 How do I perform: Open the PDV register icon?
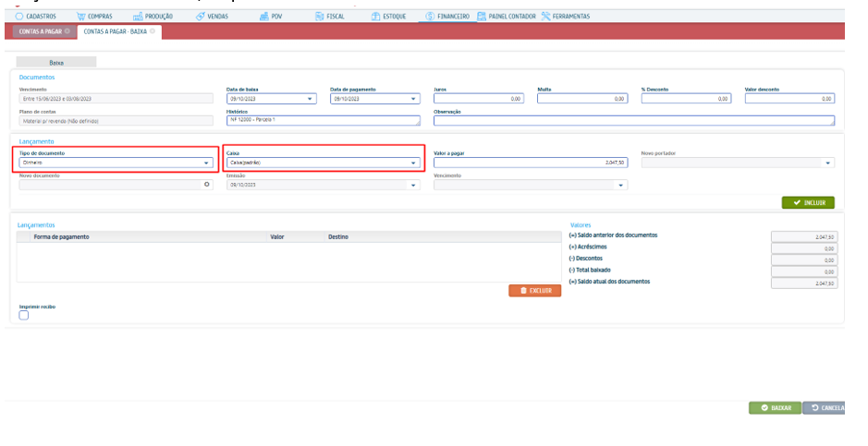pos(263,17)
